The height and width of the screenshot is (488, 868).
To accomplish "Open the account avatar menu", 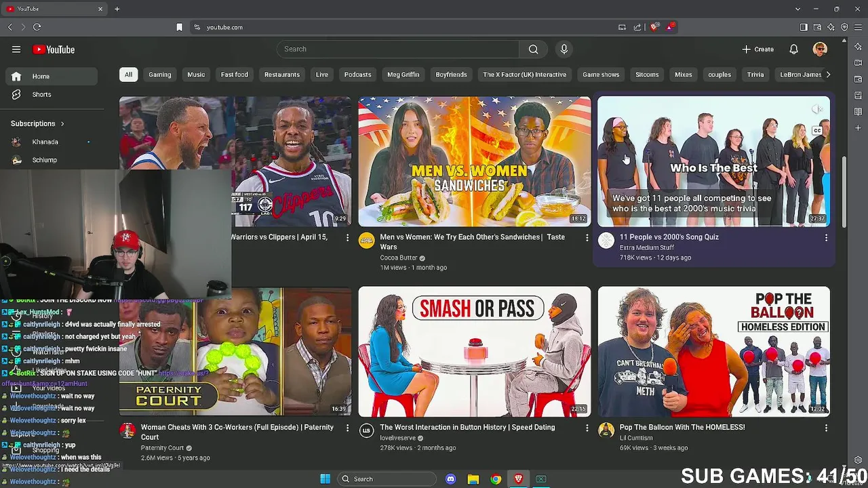I will pyautogui.click(x=820, y=49).
